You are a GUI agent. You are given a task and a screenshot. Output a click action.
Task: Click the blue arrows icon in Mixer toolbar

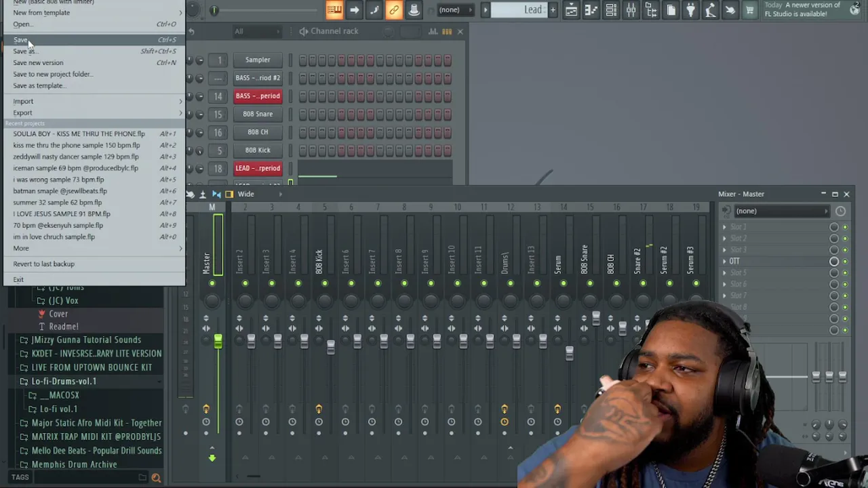point(216,195)
